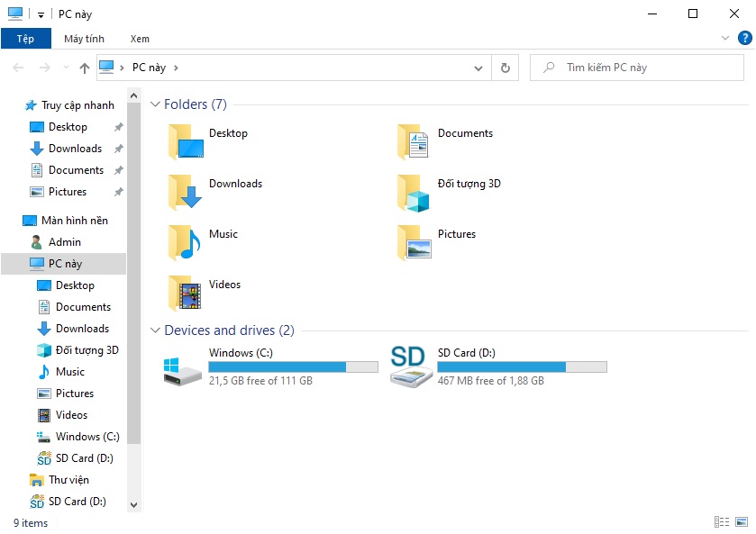Click the refresh icon in address bar
The width and height of the screenshot is (756, 534).
pos(504,68)
